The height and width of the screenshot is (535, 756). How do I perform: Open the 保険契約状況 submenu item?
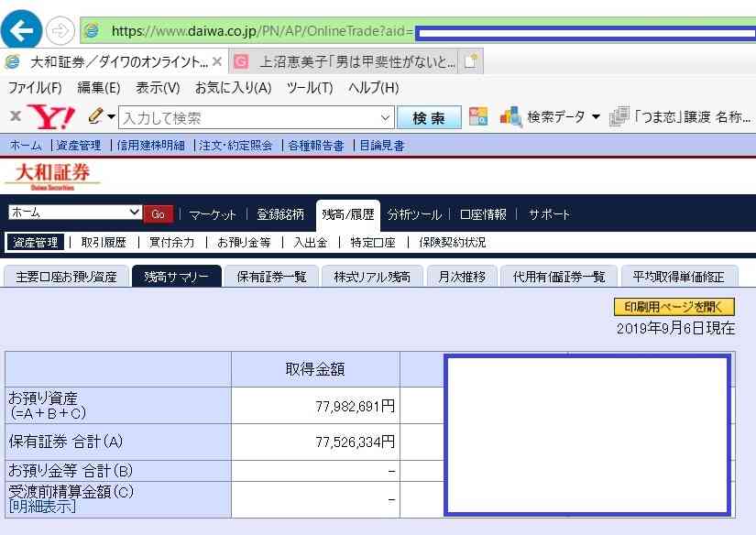pos(453,243)
